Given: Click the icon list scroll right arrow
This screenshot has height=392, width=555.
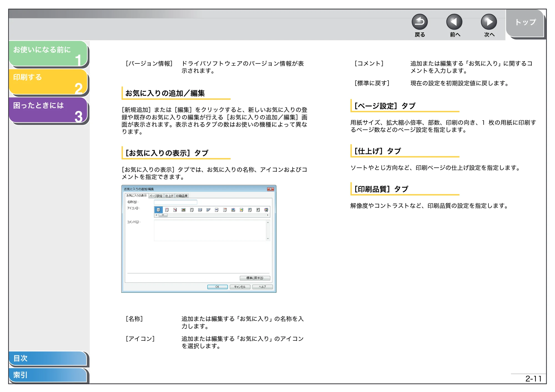Looking at the screenshot, I should 268,215.
